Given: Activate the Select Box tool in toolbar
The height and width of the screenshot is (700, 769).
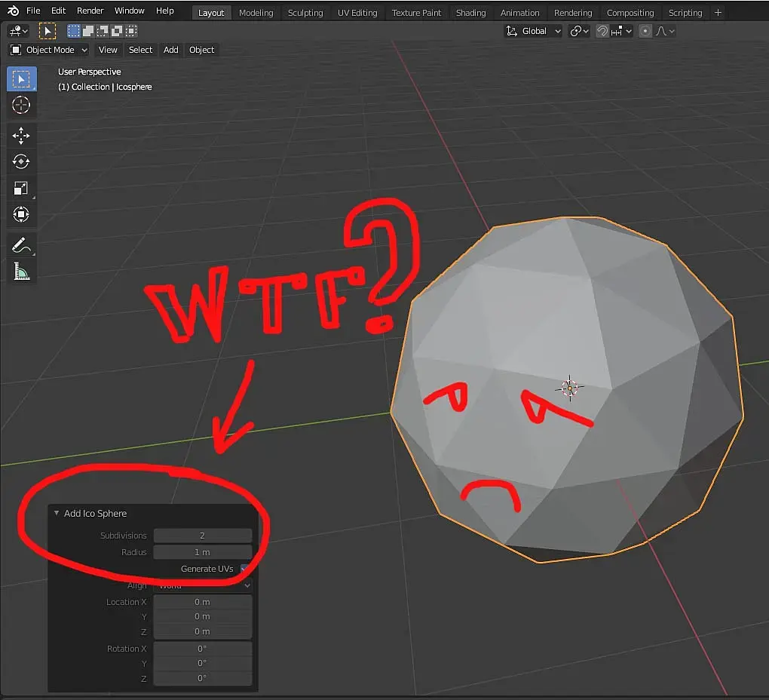Looking at the screenshot, I should pyautogui.click(x=21, y=79).
